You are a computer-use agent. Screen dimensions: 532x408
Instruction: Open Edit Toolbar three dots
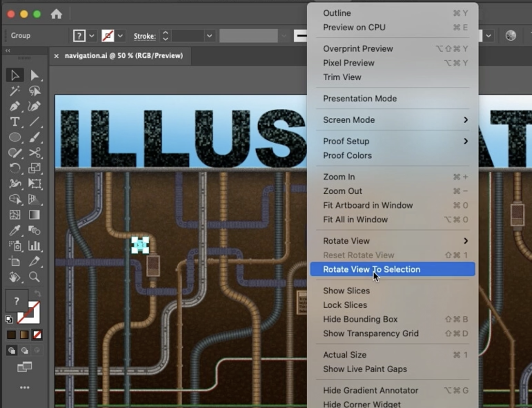coord(24,388)
